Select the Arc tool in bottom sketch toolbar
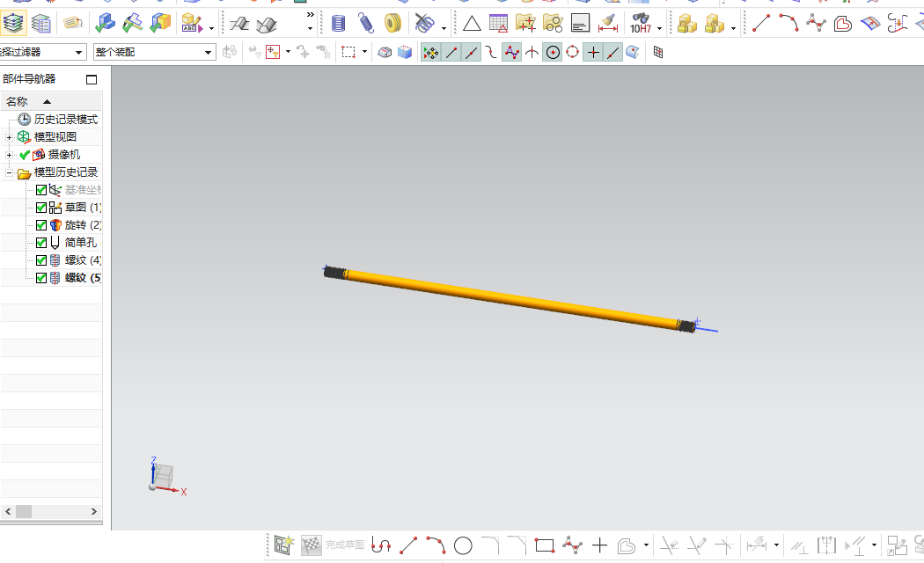Viewport: 924px width, 563px height. point(436,546)
